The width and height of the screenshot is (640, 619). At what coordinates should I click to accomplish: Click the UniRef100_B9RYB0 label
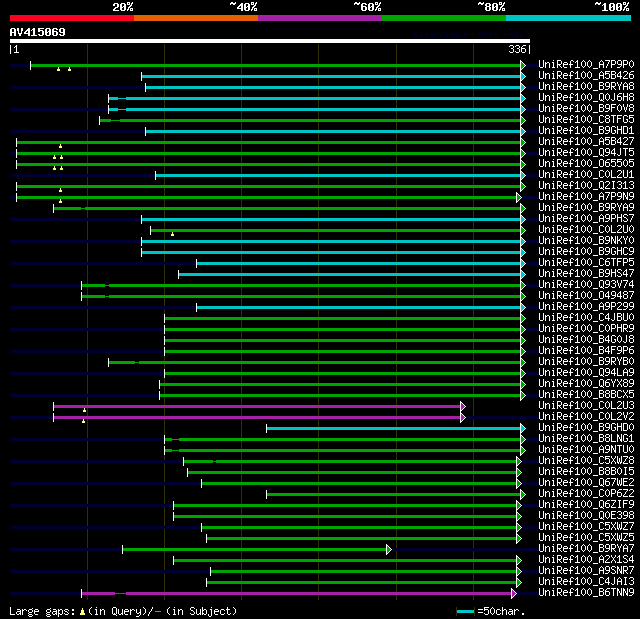tap(586, 362)
